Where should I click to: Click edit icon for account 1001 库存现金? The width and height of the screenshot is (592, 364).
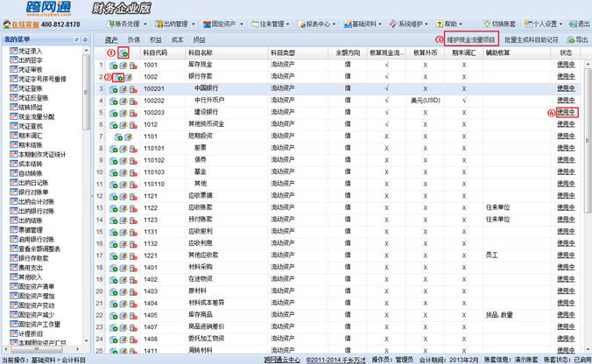point(122,66)
